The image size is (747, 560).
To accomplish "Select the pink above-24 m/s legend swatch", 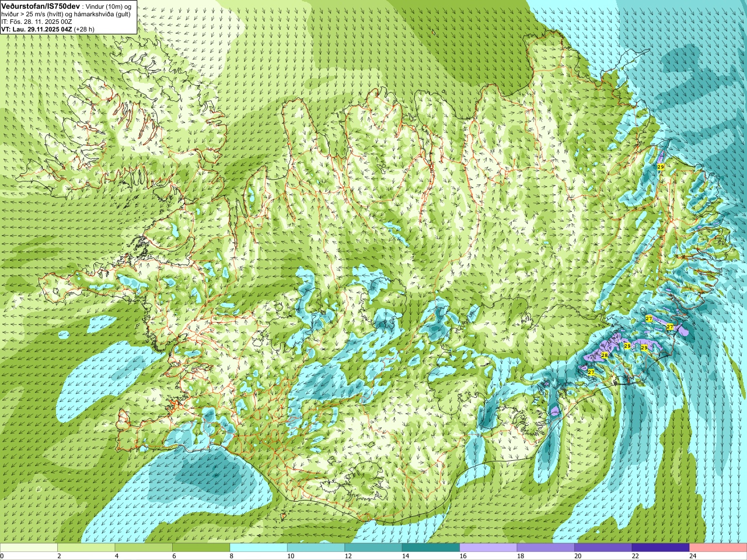I will [x=718, y=548].
